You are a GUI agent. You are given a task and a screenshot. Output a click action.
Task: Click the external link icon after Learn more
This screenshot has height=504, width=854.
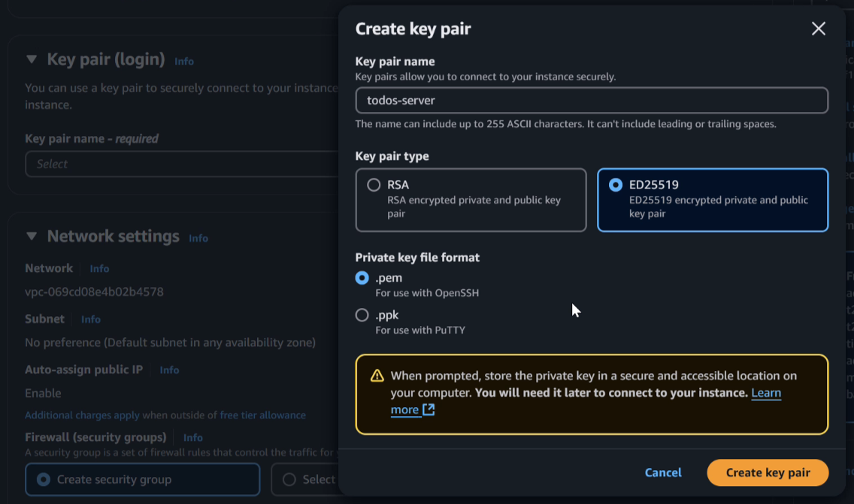[429, 409]
